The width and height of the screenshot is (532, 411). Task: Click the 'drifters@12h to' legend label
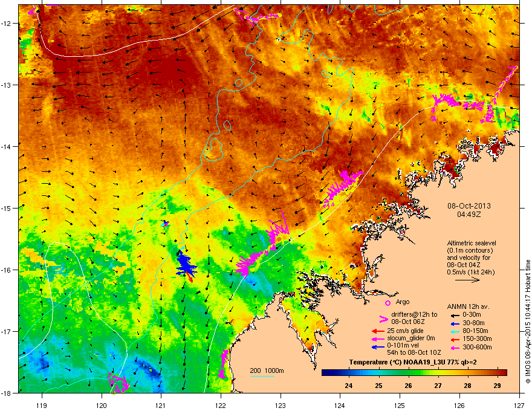click(x=414, y=314)
